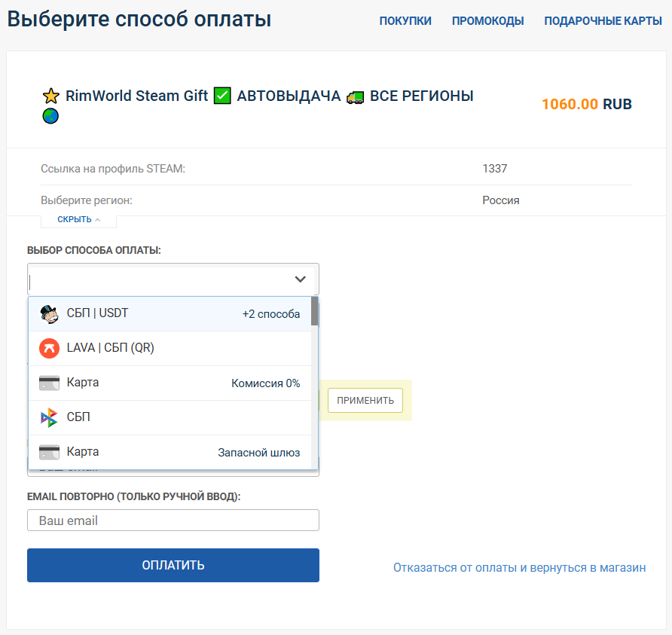Click the ПРИМЕНИТЬ promo button

pyautogui.click(x=365, y=400)
